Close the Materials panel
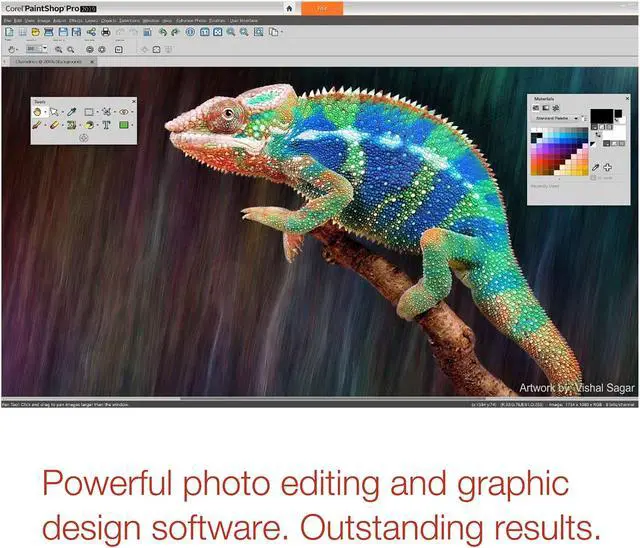Image resolution: width=640 pixels, height=548 pixels. [x=627, y=99]
